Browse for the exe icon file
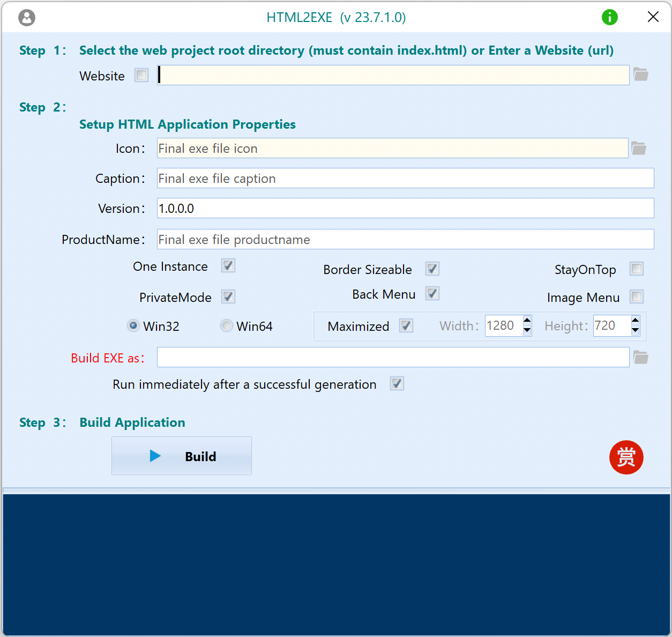This screenshot has width=672, height=637. pyautogui.click(x=639, y=148)
